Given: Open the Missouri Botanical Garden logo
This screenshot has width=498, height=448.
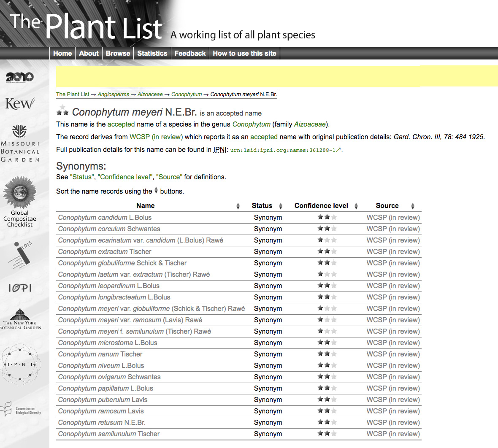Looking at the screenshot, I should (x=20, y=143).
